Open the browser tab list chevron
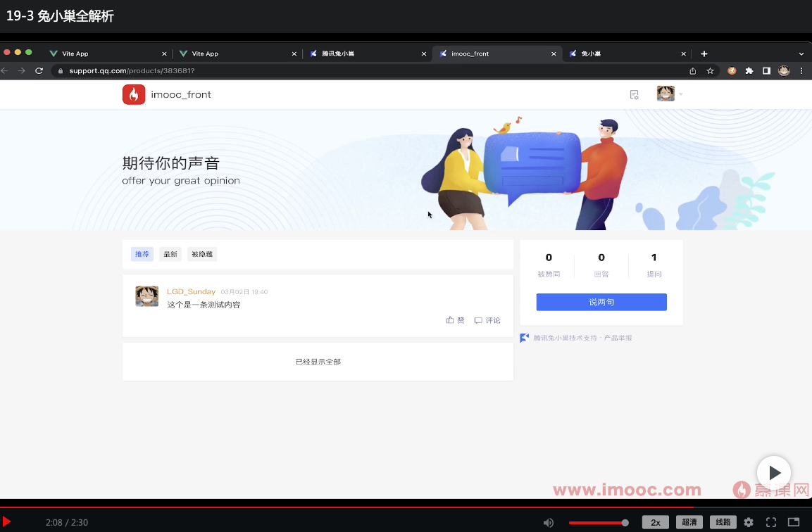Screen dimensions: 812x532 [801, 53]
